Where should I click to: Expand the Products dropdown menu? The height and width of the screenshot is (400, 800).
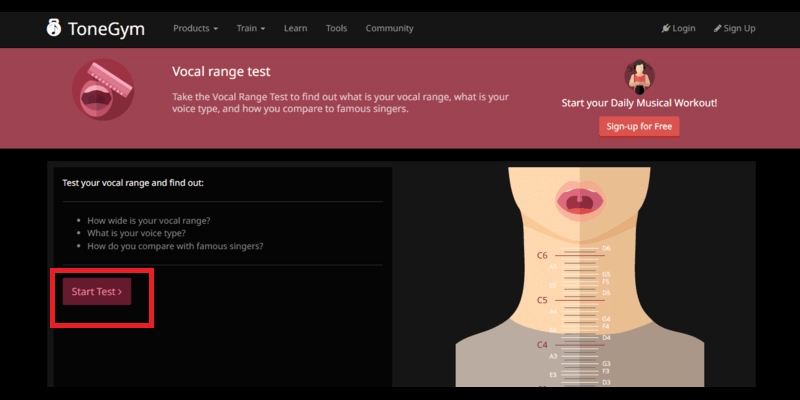click(195, 28)
